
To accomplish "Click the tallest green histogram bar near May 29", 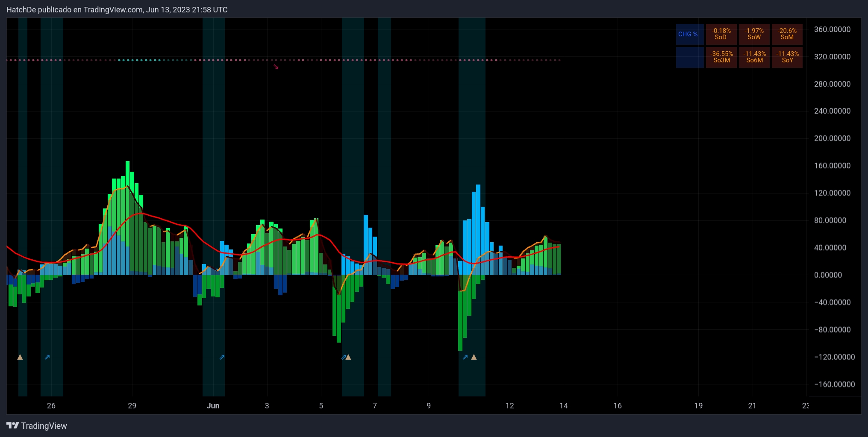I will coord(127,218).
